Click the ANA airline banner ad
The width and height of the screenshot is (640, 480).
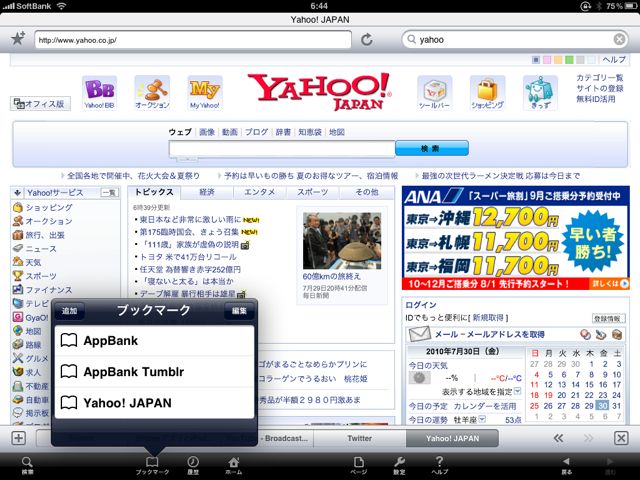point(516,238)
